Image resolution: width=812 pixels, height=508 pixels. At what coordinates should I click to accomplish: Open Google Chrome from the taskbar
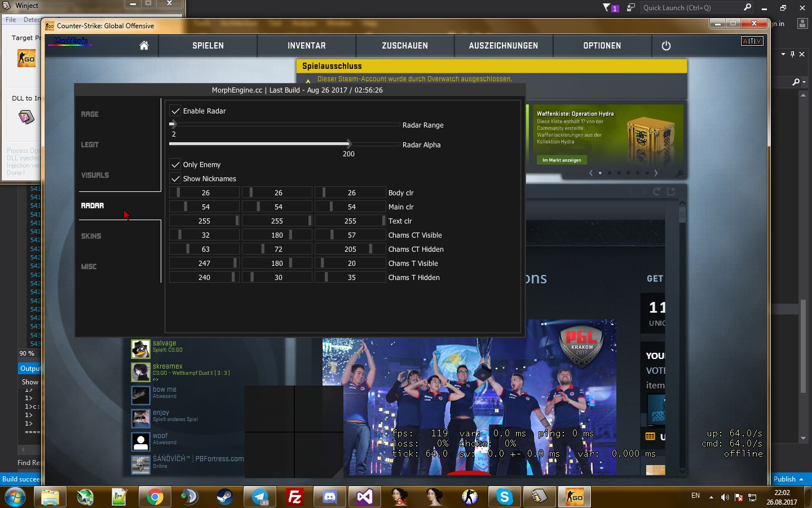[155, 497]
